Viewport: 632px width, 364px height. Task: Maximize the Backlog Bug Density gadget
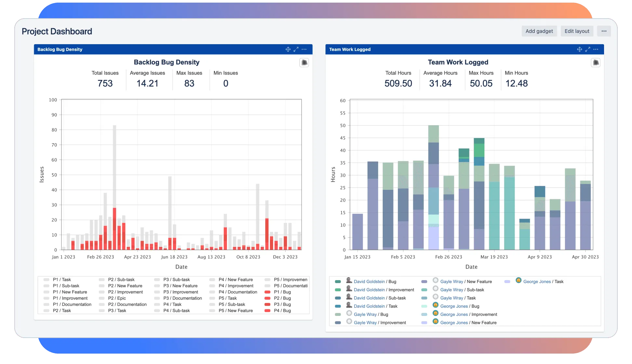296,49
